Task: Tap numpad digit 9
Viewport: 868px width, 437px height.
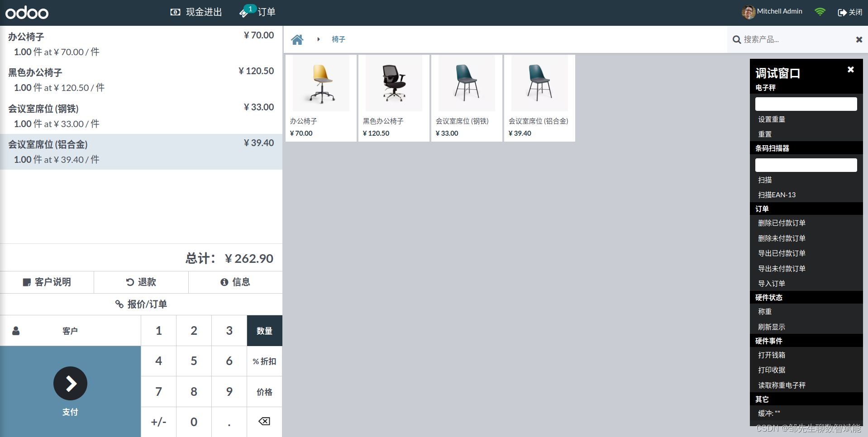Action: [229, 392]
